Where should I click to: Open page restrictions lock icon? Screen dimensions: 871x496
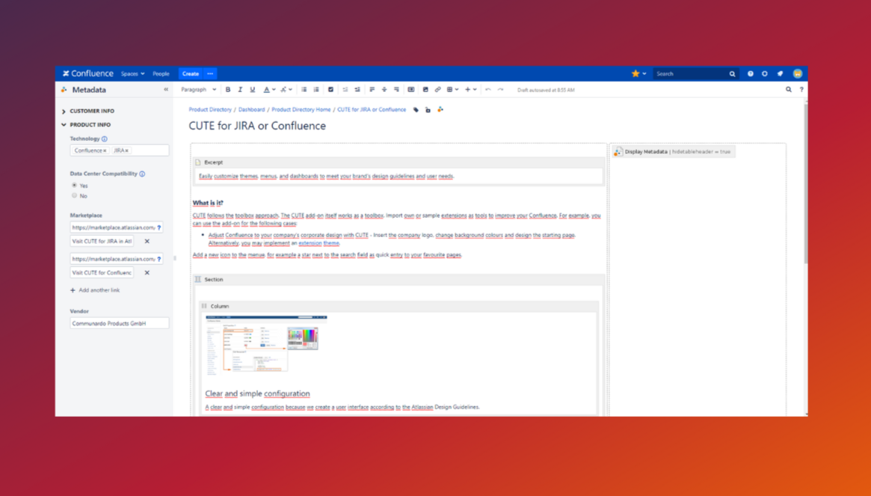428,110
